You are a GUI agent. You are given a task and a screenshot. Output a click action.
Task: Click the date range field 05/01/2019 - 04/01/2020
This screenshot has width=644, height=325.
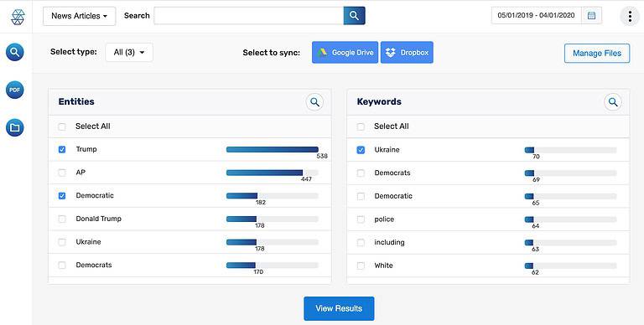point(536,16)
